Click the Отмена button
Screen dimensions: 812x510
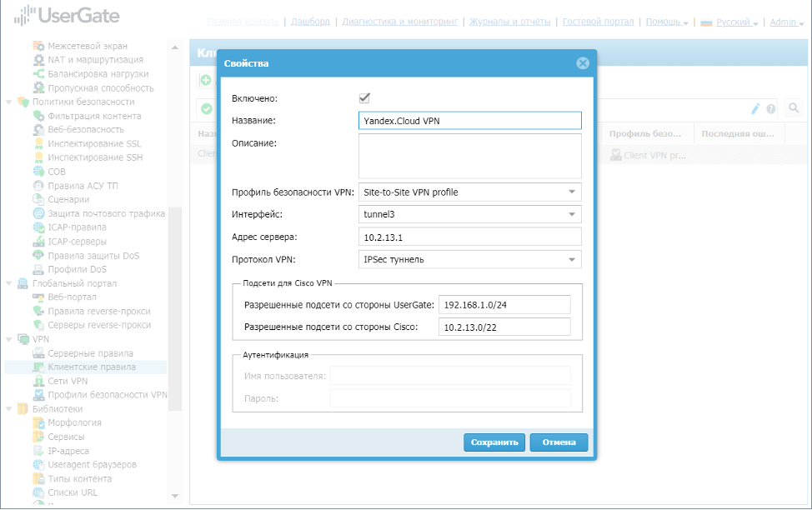click(x=559, y=442)
